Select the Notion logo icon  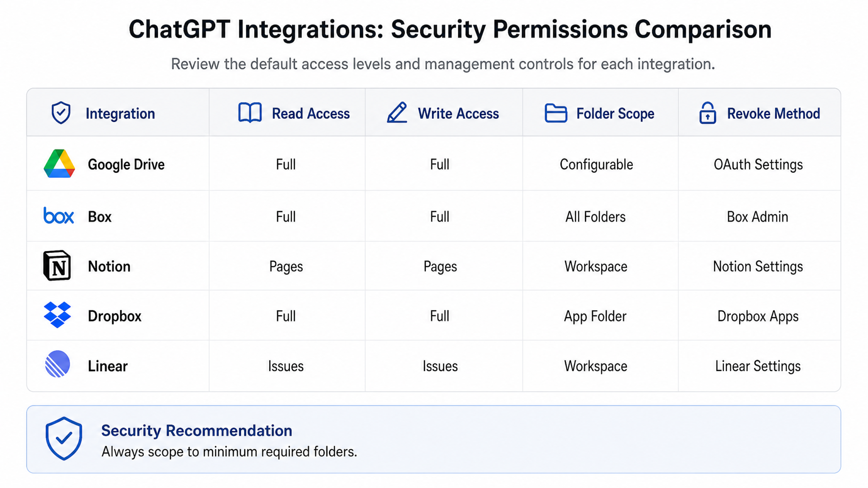tap(57, 266)
